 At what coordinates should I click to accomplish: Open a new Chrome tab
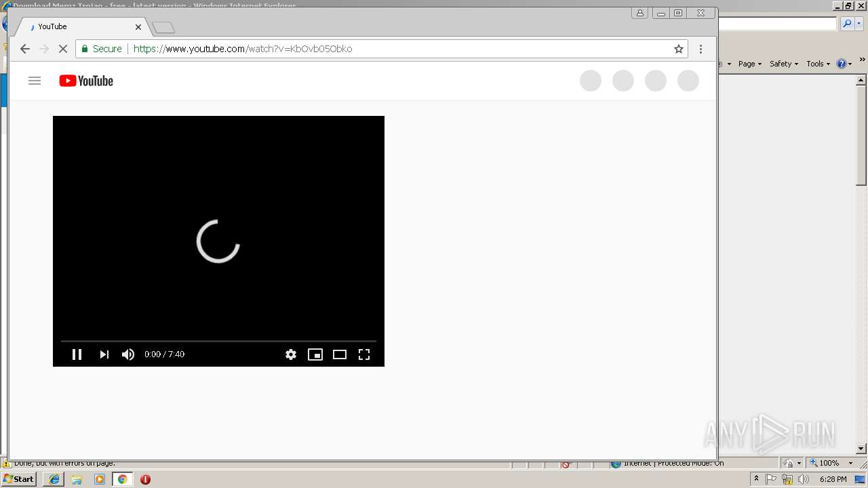click(163, 28)
